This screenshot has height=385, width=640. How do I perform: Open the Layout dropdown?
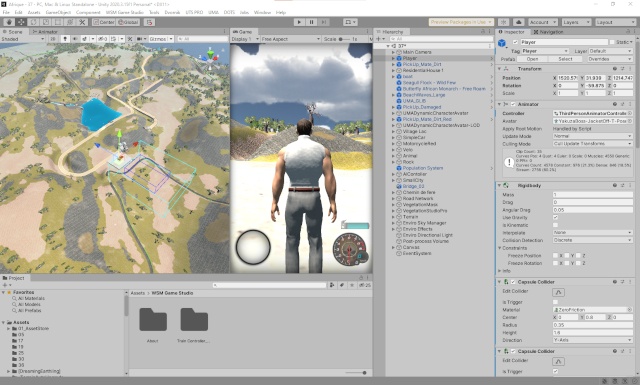(x=615, y=22)
